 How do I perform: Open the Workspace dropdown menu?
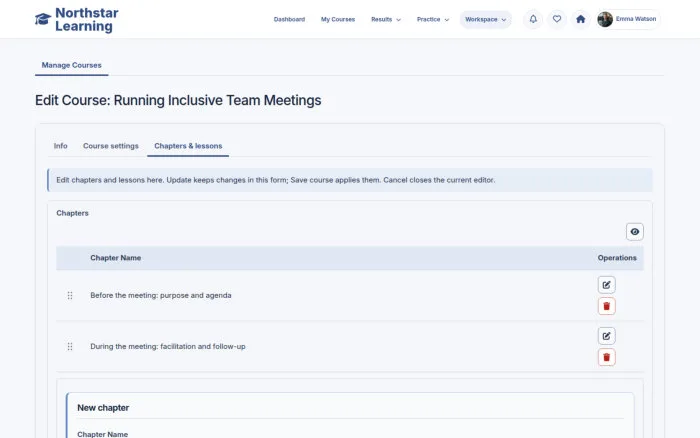click(485, 20)
